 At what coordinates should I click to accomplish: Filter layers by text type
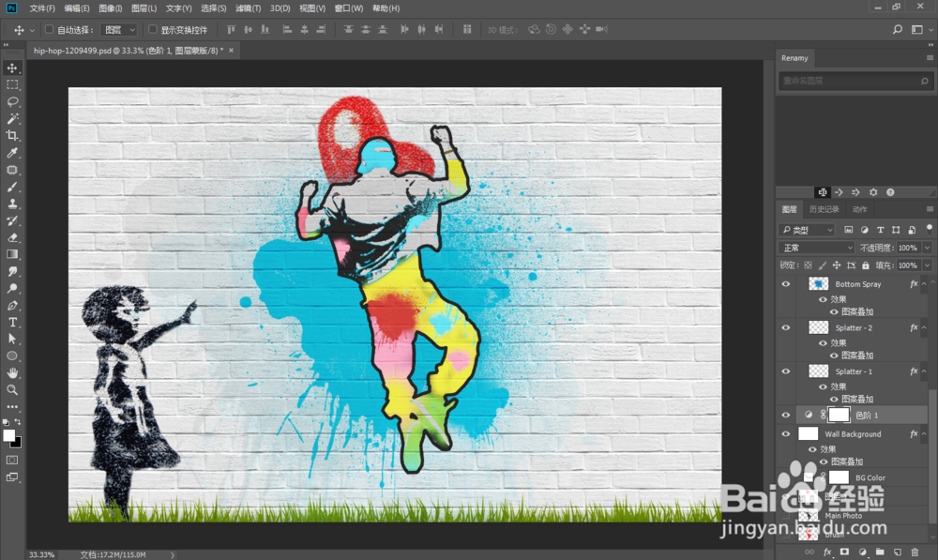[880, 230]
